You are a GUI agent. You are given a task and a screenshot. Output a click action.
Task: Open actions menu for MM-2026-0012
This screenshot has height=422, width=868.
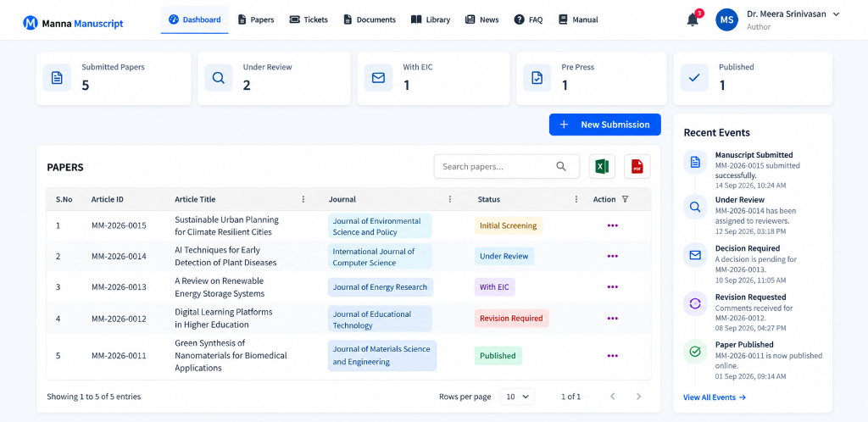(x=612, y=319)
